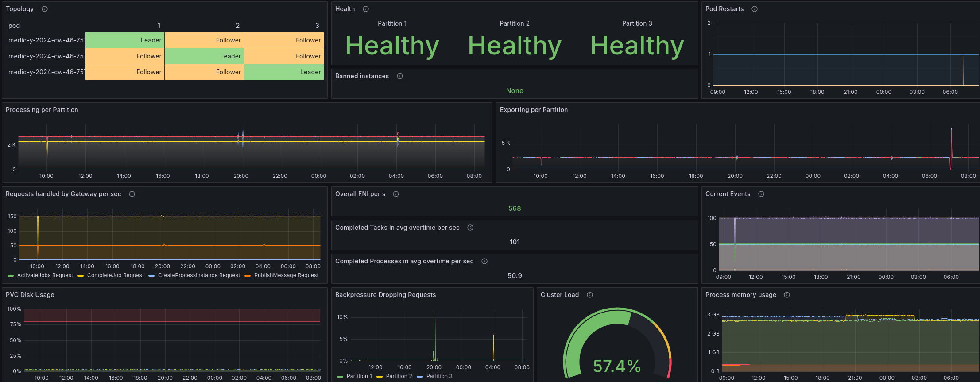Open the PVC Disk Usage panel title
Image resolution: width=980 pixels, height=382 pixels.
tap(30, 295)
